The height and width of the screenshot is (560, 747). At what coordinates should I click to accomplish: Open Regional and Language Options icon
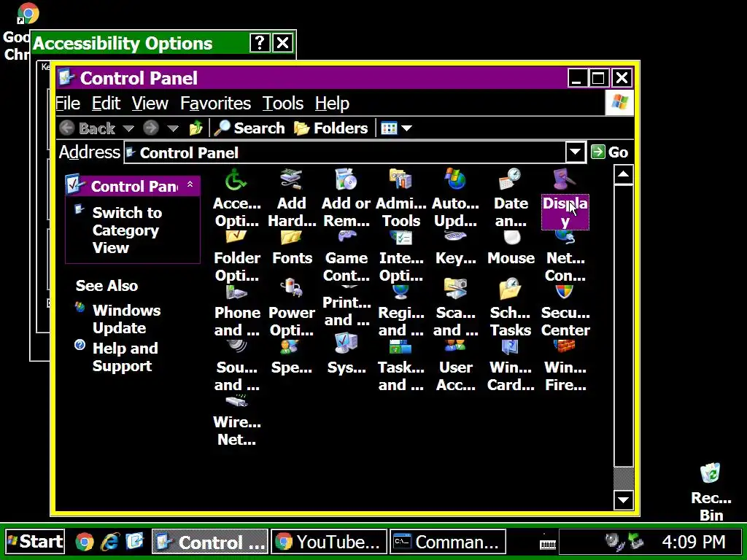401,312
